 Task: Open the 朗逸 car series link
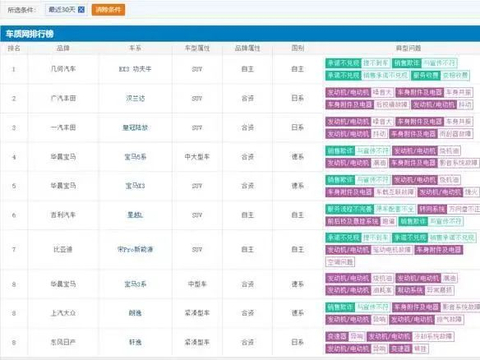135,313
